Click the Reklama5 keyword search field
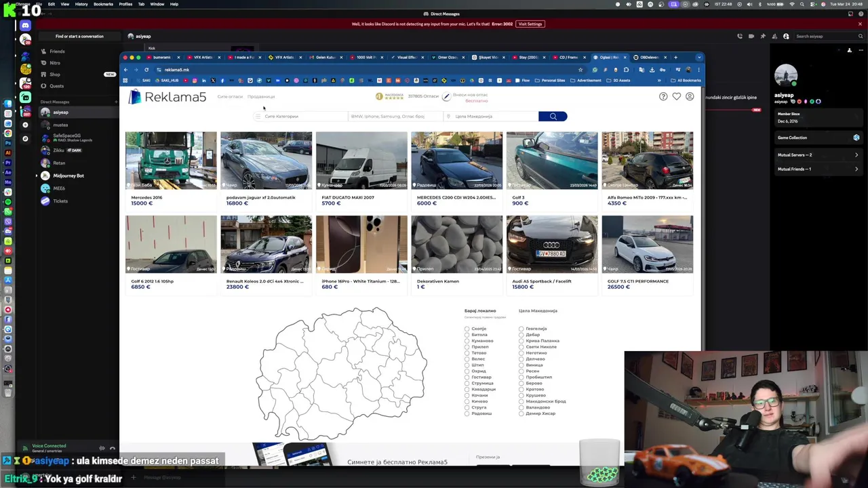Viewport: 868px width, 488px height. [x=396, y=117]
